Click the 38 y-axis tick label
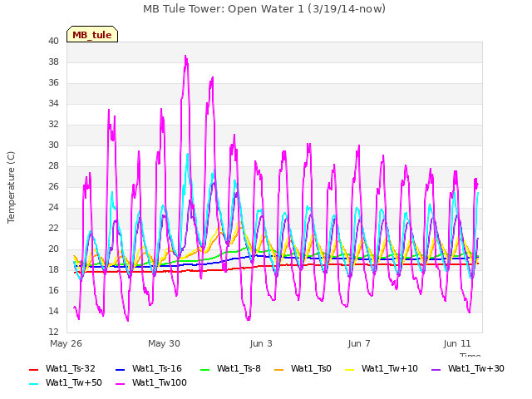The width and height of the screenshot is (532, 399). pyautogui.click(x=53, y=62)
